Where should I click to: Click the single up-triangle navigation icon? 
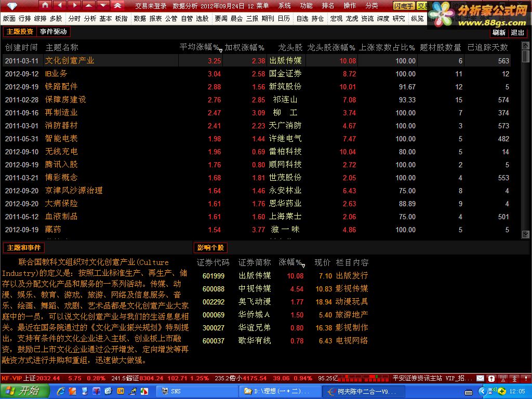click(x=88, y=5)
